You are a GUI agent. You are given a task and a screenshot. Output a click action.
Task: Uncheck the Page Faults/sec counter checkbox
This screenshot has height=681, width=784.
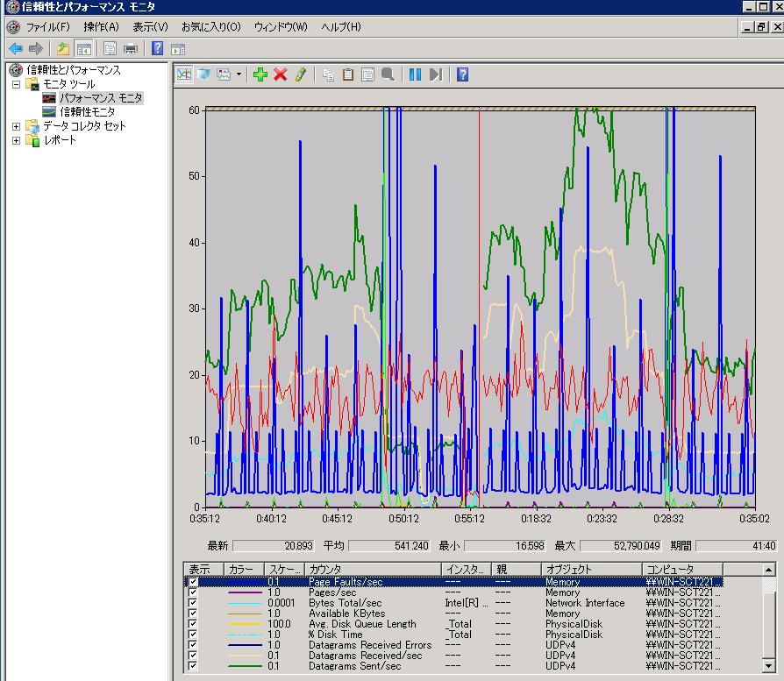(193, 582)
